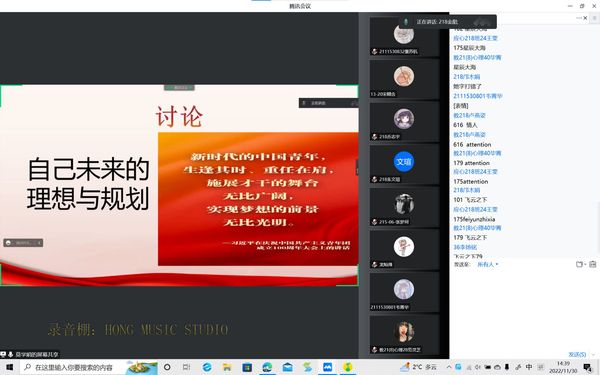Show hidden system tray icons chevron
This screenshot has width=600, height=375.
click(x=449, y=367)
